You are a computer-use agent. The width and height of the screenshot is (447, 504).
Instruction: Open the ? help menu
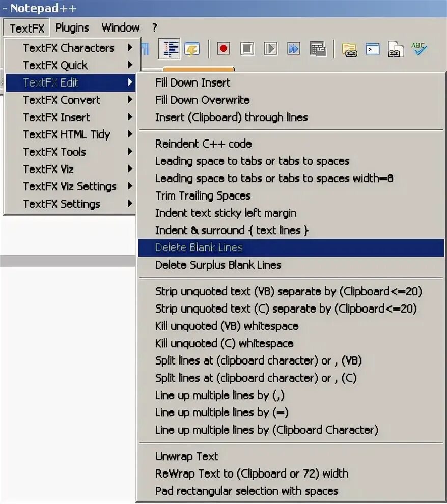pyautogui.click(x=155, y=27)
